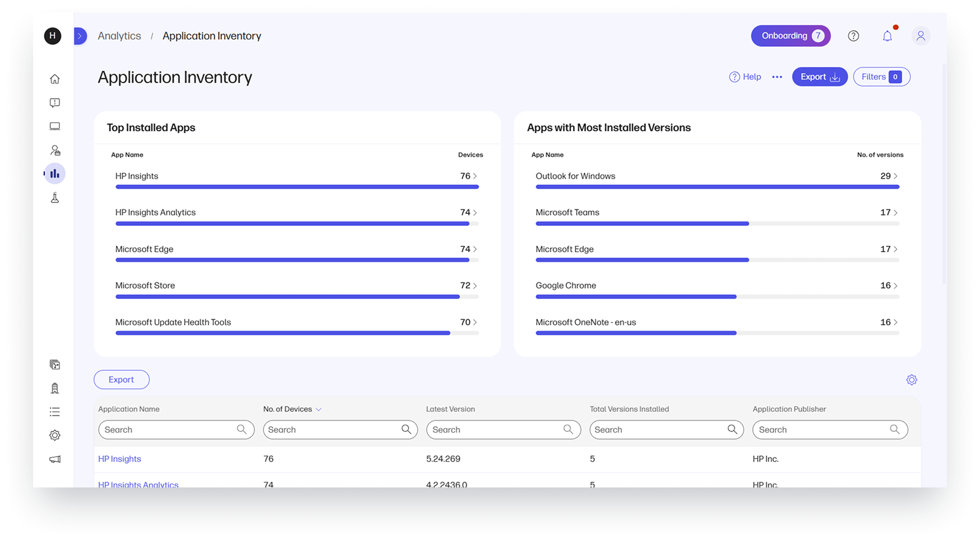980x541 pixels.
Task: Click search icon in Application Publisher filter
Action: (895, 429)
